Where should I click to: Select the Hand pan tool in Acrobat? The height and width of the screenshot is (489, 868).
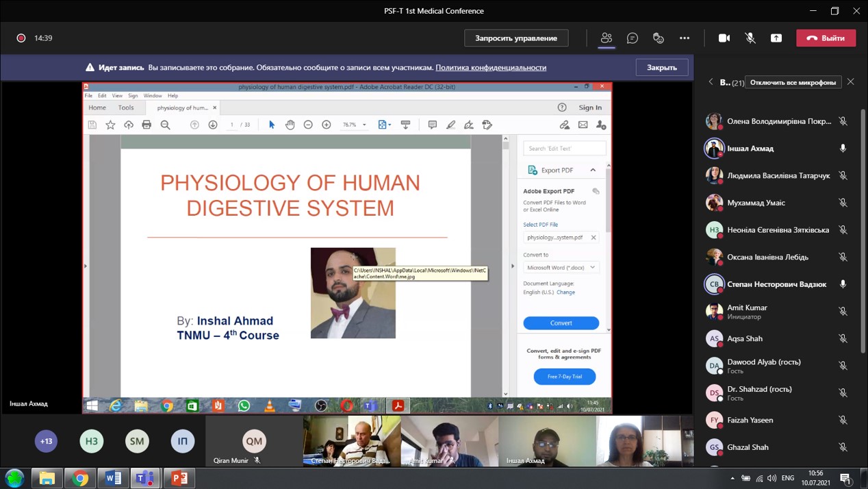pyautogui.click(x=290, y=125)
